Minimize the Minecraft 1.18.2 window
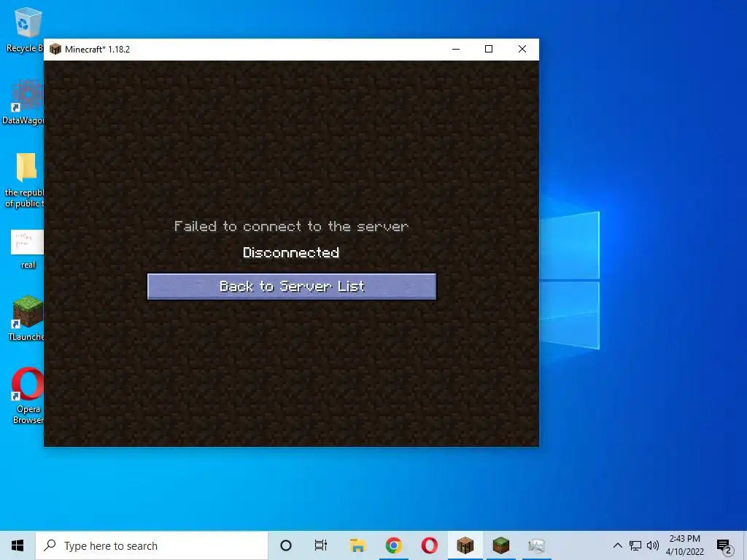This screenshot has width=747, height=560. 456,49
